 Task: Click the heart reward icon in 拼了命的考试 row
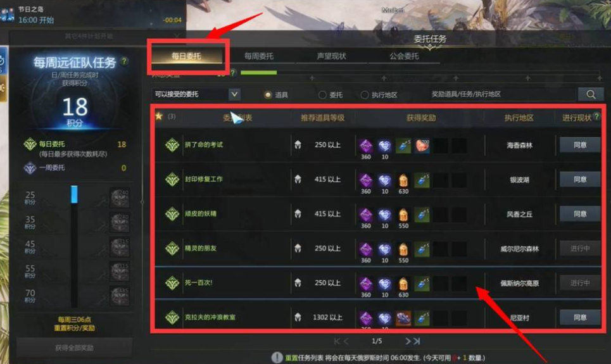[x=422, y=146]
